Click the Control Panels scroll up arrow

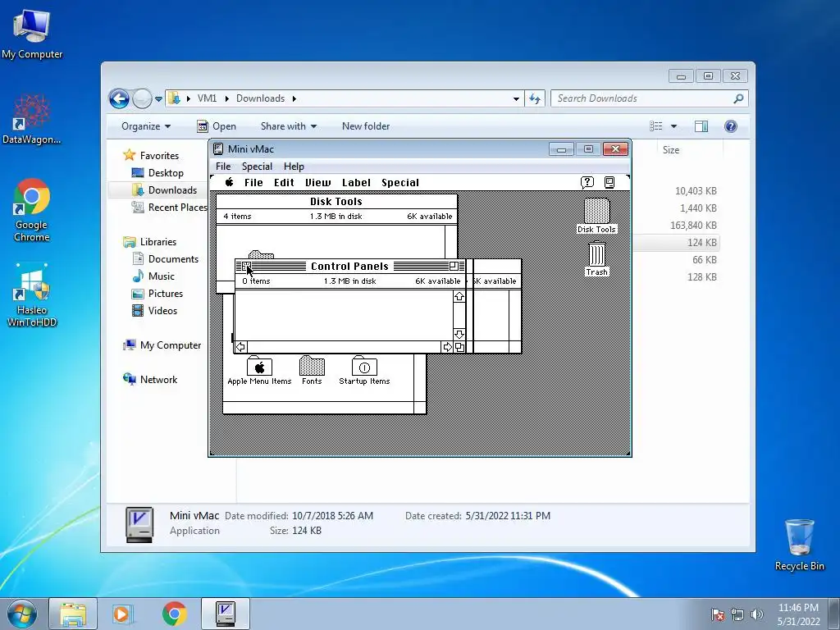coord(459,297)
